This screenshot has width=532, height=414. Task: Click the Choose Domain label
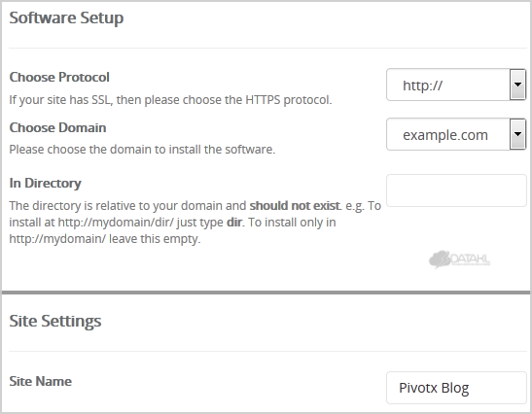click(x=57, y=127)
